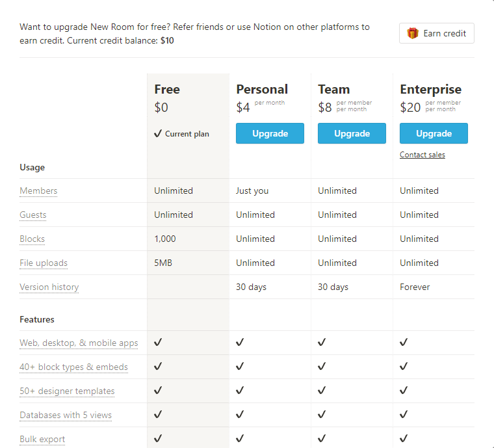Select the Enterprise plan heading
This screenshot has width=494, height=448.
pos(431,90)
